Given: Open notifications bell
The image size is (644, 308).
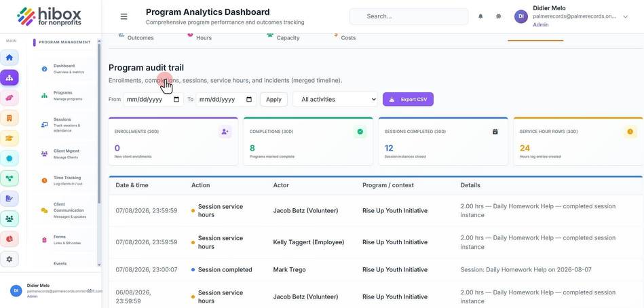Looking at the screenshot, I should 480,16.
